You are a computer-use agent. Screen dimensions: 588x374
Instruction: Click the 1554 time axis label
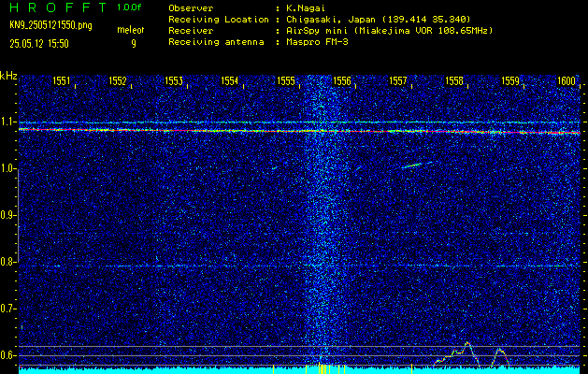tap(230, 81)
